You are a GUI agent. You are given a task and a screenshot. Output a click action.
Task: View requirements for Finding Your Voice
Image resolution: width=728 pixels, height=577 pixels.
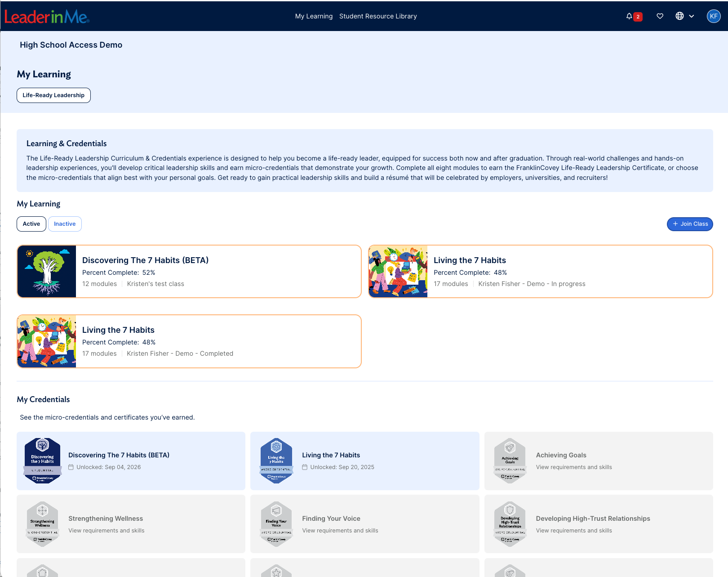click(340, 531)
